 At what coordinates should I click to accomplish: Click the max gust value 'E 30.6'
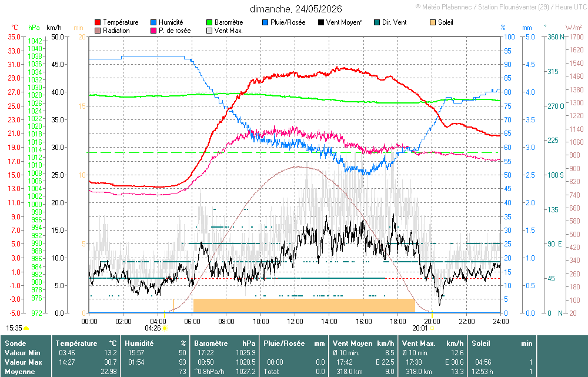(x=454, y=362)
